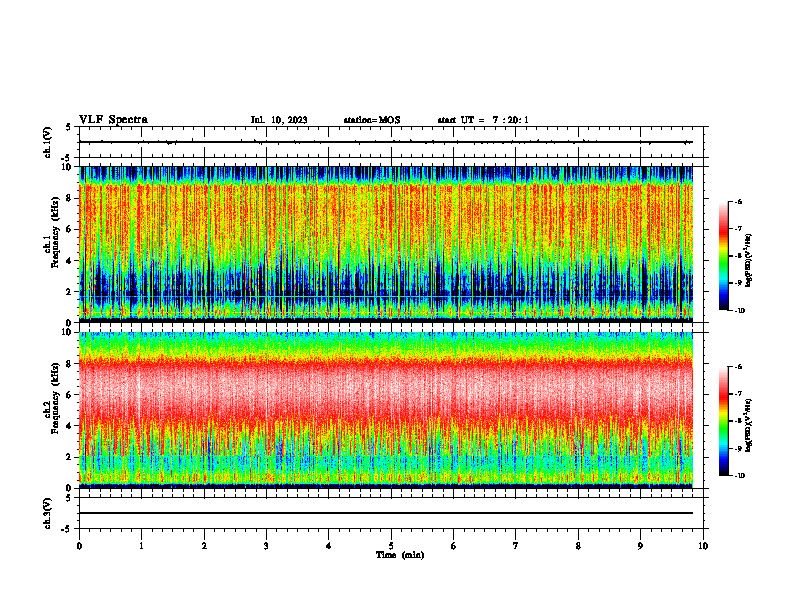The height and width of the screenshot is (612, 792).
Task: Click the time axis tick label '3'
Action: click(266, 546)
